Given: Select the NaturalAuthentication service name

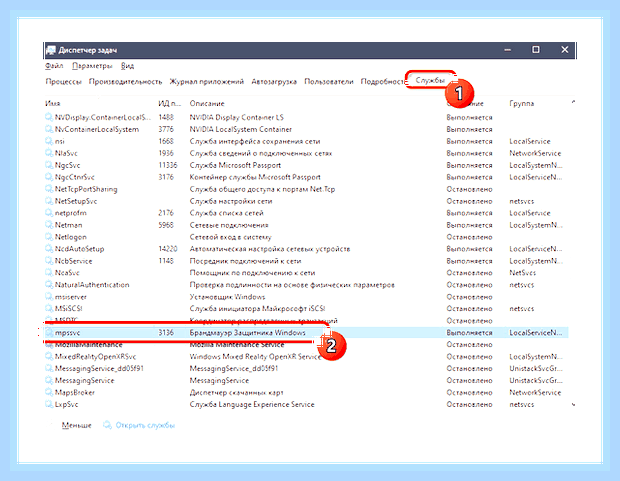Looking at the screenshot, I should [x=92, y=285].
